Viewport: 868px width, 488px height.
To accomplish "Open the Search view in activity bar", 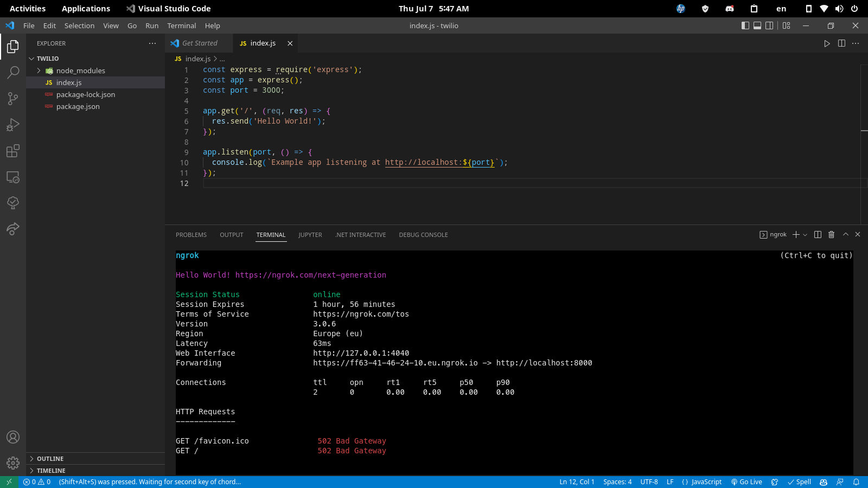I will pos(13,72).
